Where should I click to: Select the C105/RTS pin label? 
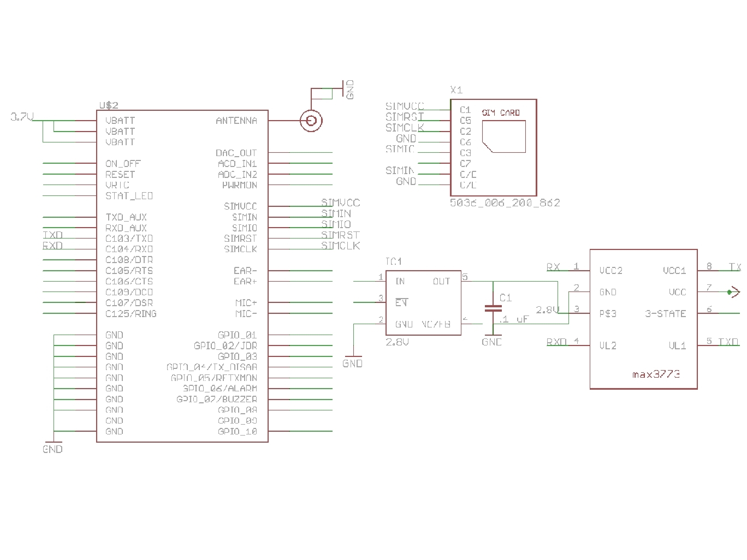point(129,271)
